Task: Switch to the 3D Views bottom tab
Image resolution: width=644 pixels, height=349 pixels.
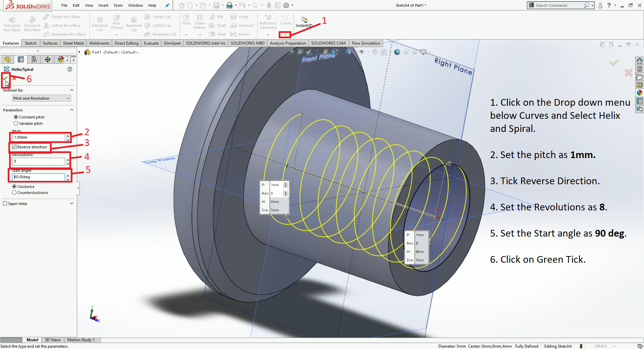Action: (x=53, y=340)
